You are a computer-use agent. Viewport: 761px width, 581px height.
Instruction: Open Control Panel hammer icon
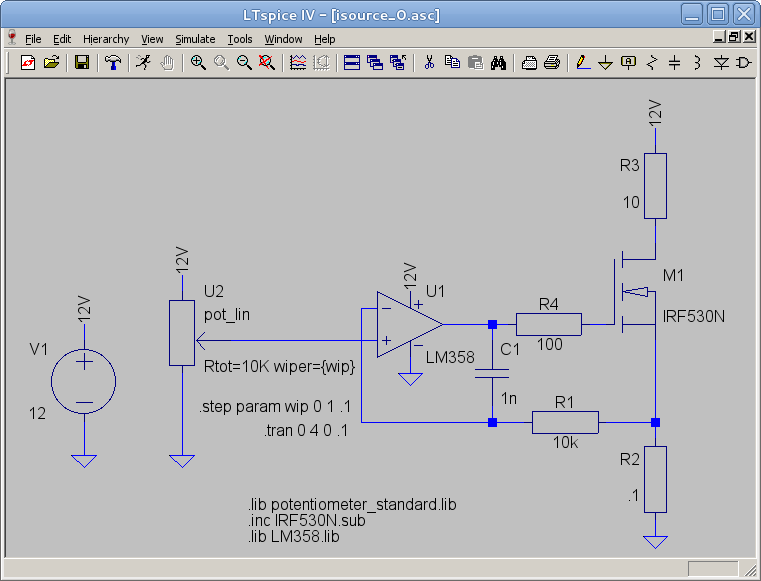click(x=113, y=63)
